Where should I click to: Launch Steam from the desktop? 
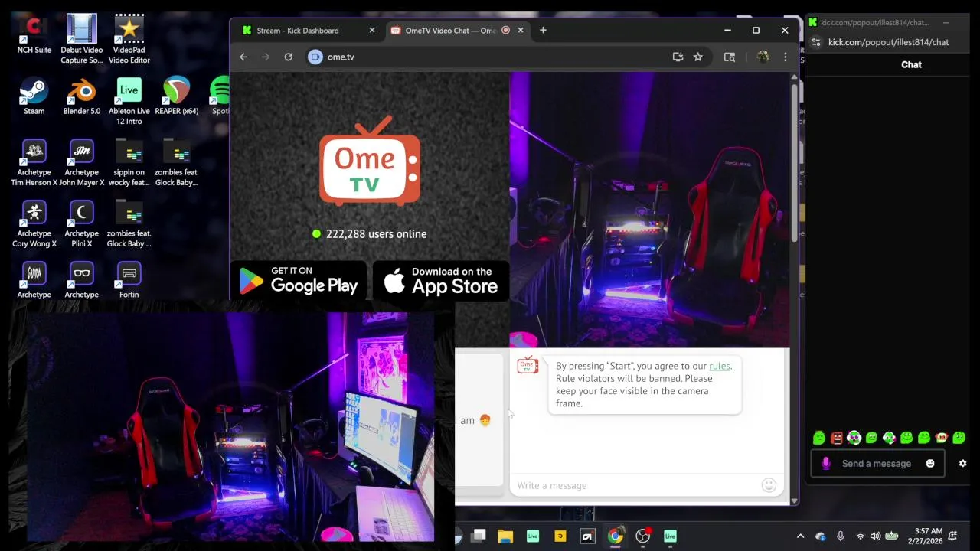(x=34, y=96)
